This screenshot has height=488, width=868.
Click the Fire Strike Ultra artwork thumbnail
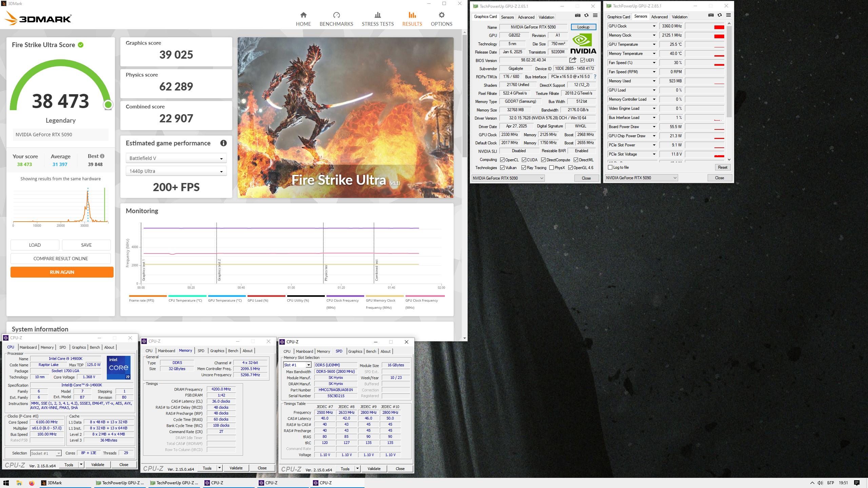pyautogui.click(x=346, y=118)
